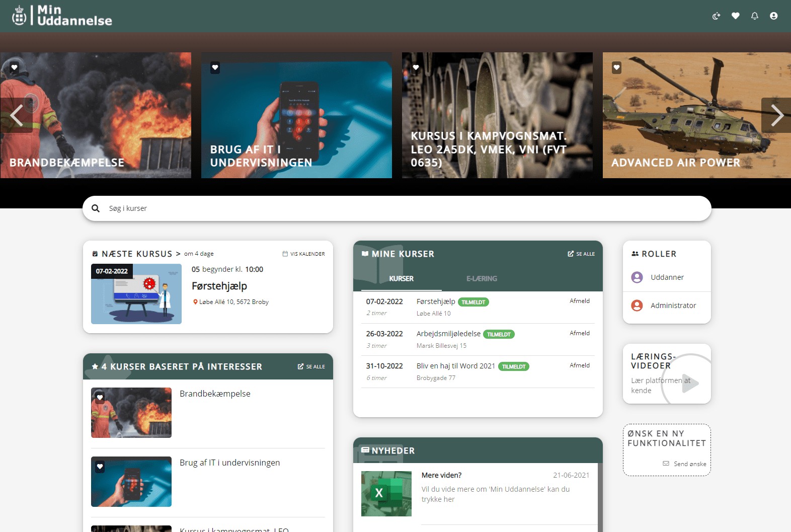Screen dimensions: 791x532
Task: Favorite the Advanced Air Power card
Action: tap(616, 67)
